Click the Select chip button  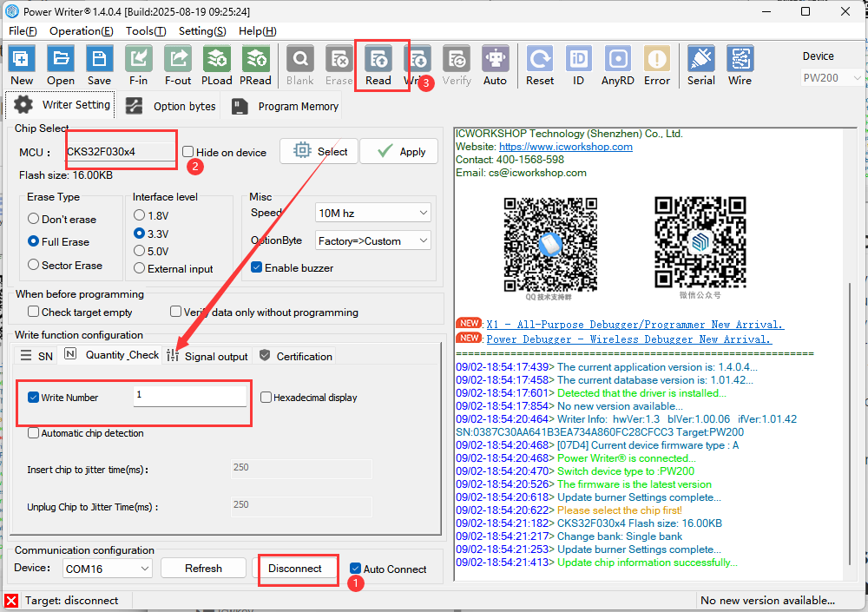[319, 151]
